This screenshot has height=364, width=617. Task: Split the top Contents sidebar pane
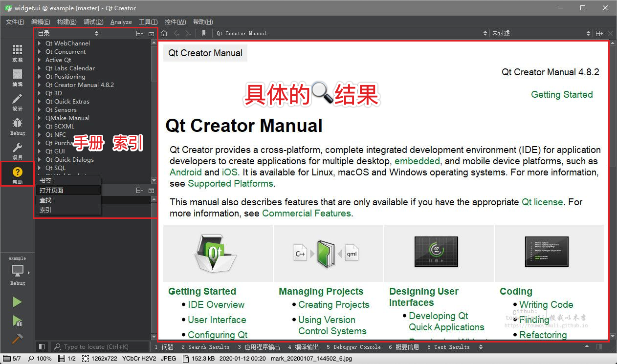(x=140, y=34)
